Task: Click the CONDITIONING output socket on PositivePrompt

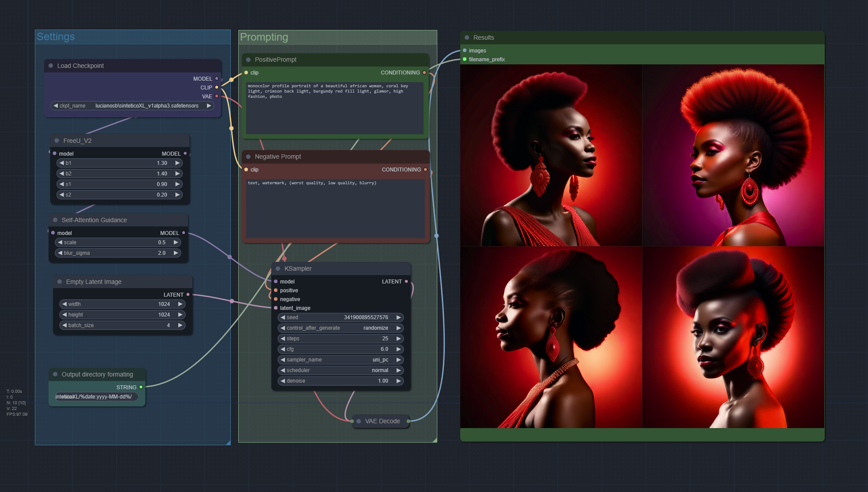Action: click(x=425, y=73)
